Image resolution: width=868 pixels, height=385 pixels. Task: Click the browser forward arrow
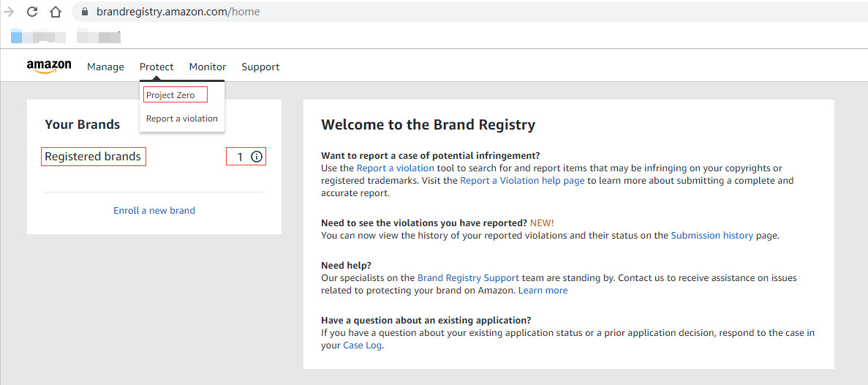point(9,12)
